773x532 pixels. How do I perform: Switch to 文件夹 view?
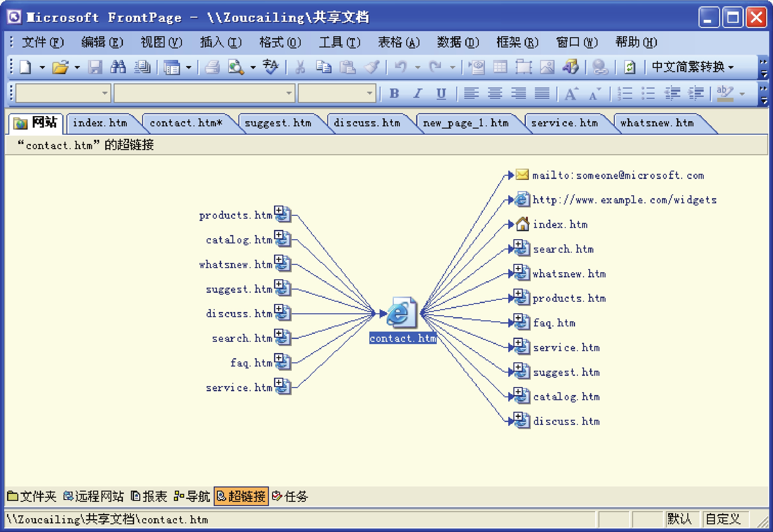32,496
